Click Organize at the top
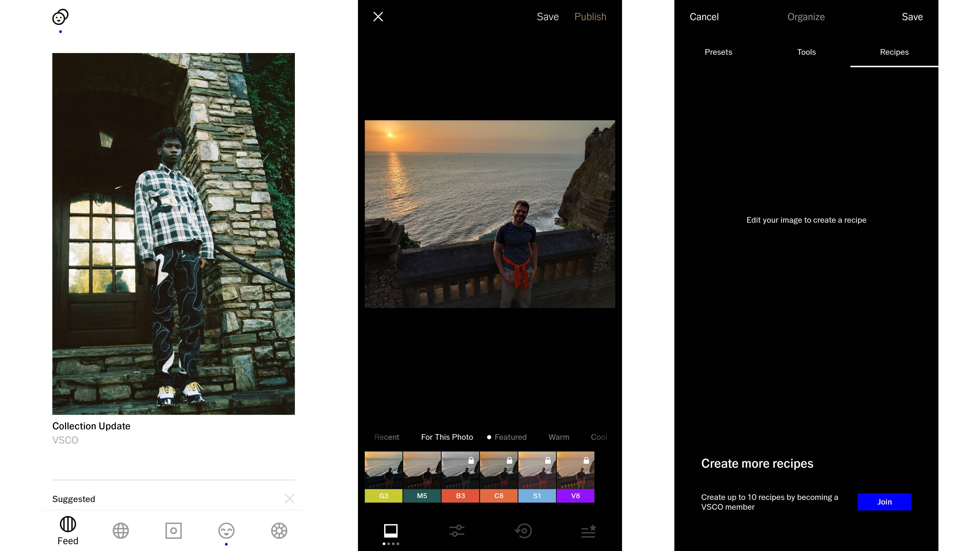Screen dimensions: 980x551 [806, 17]
